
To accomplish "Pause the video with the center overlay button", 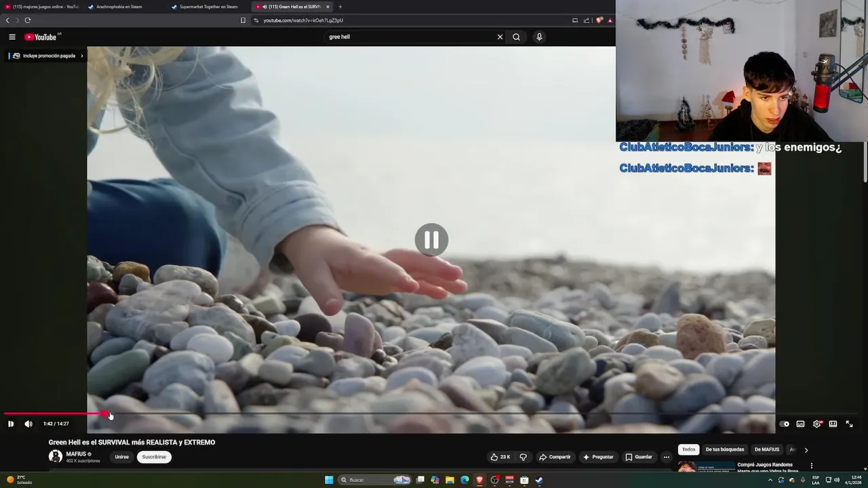I will click(x=431, y=240).
